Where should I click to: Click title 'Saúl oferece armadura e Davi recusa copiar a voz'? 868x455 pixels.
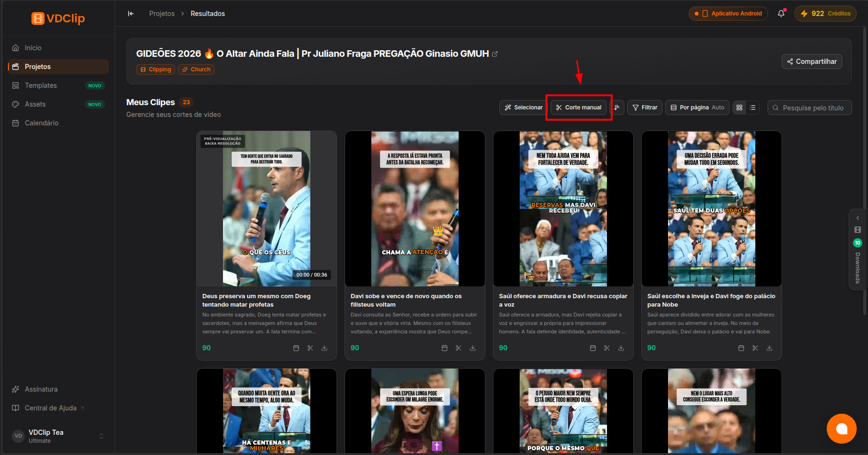563,301
